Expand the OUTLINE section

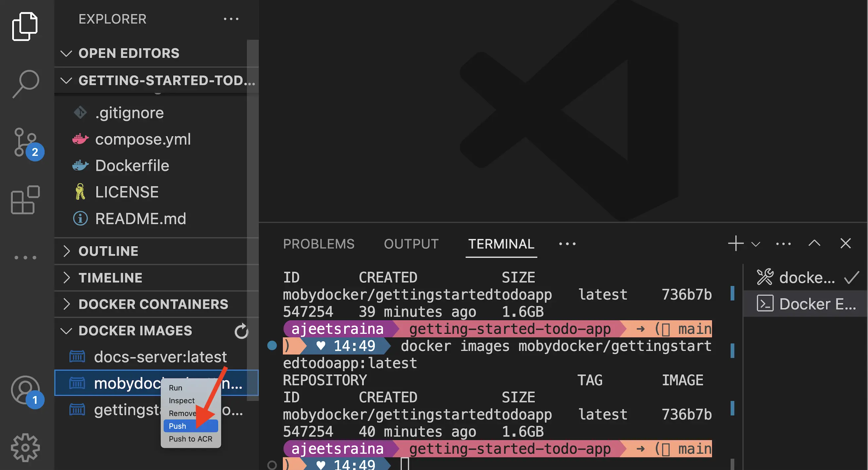tap(108, 251)
